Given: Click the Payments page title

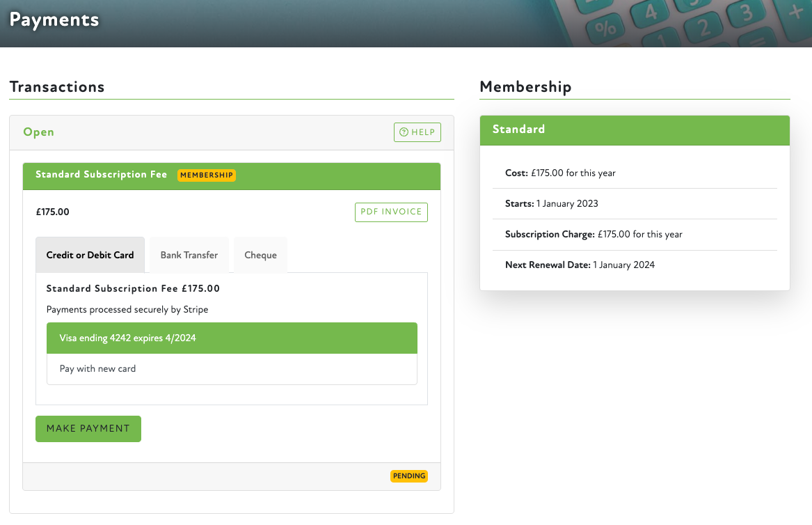Looking at the screenshot, I should tap(54, 19).
